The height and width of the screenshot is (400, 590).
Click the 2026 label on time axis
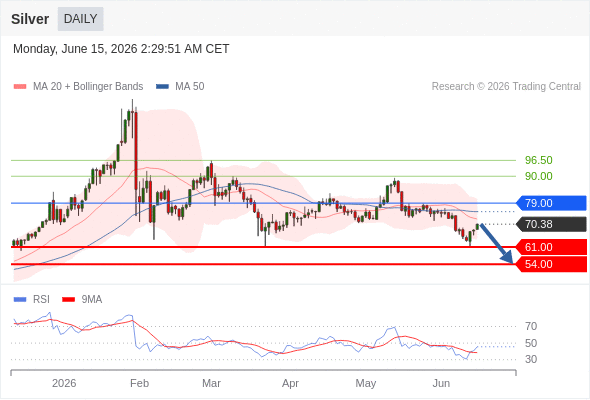tap(64, 383)
